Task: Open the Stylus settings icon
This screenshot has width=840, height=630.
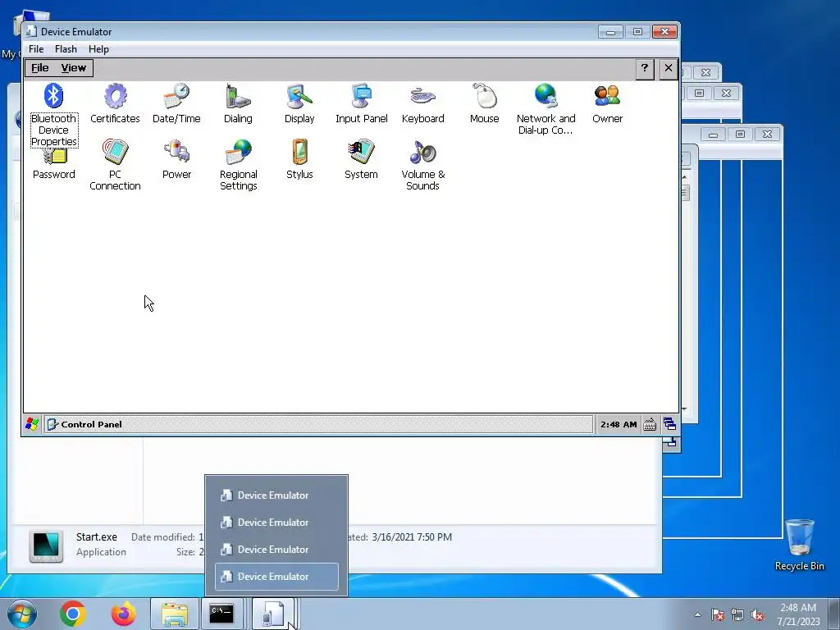Action: click(299, 160)
